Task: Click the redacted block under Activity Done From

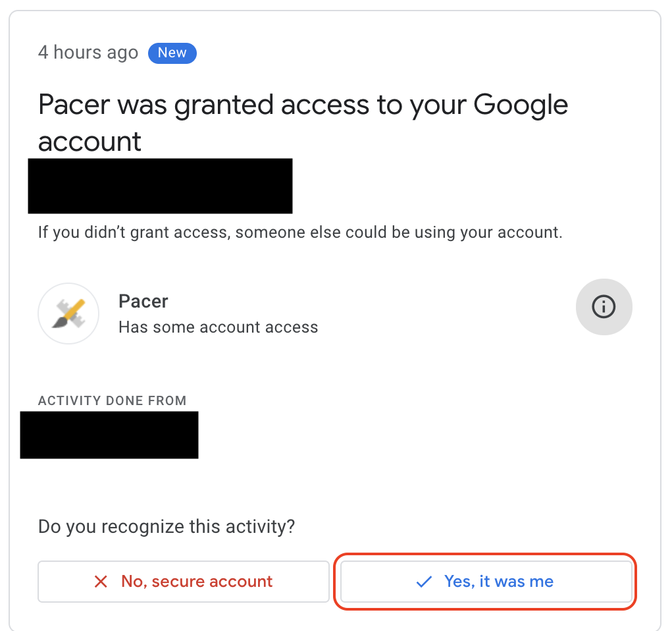Action: (x=109, y=435)
